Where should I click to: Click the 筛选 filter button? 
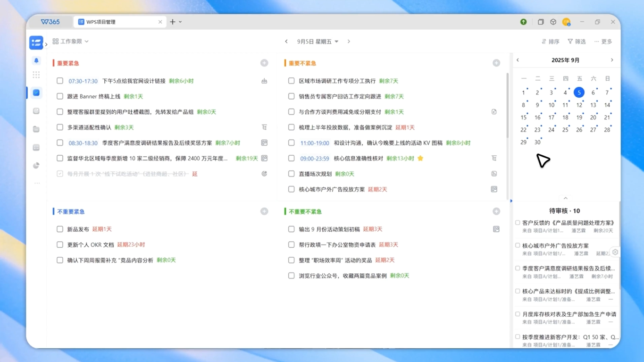577,42
